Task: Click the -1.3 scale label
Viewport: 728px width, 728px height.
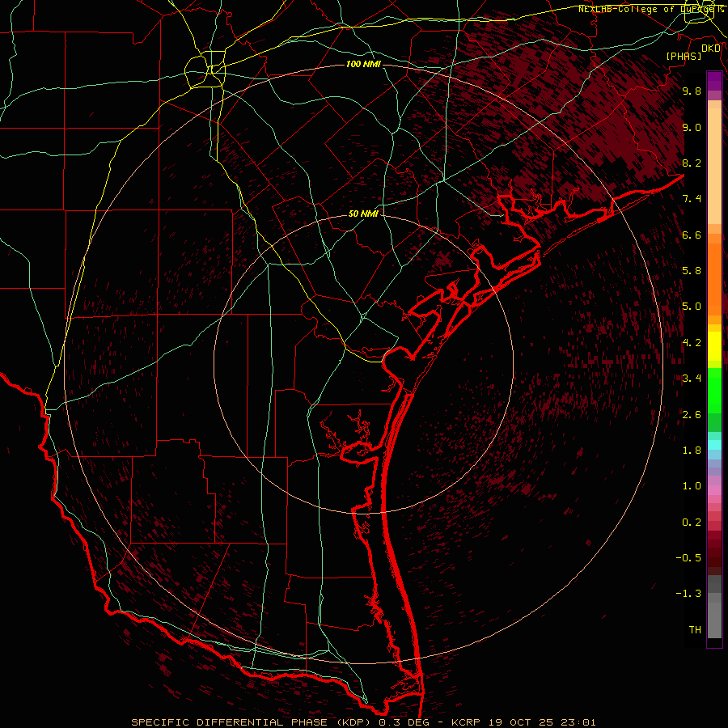Action: click(x=688, y=594)
